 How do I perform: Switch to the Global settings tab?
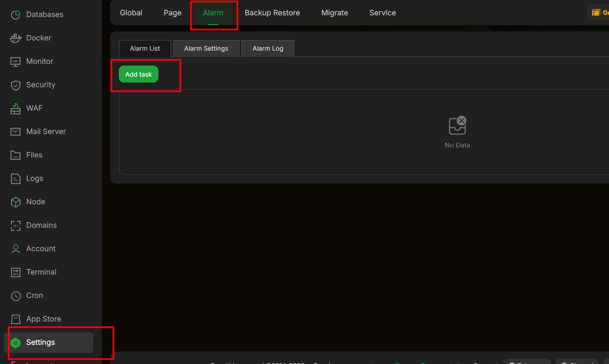(x=131, y=13)
